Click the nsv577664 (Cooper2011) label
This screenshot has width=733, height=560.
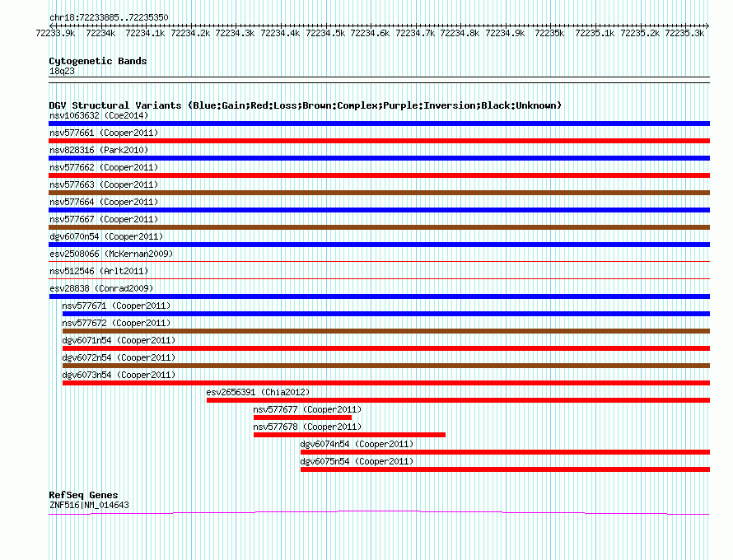click(x=104, y=202)
